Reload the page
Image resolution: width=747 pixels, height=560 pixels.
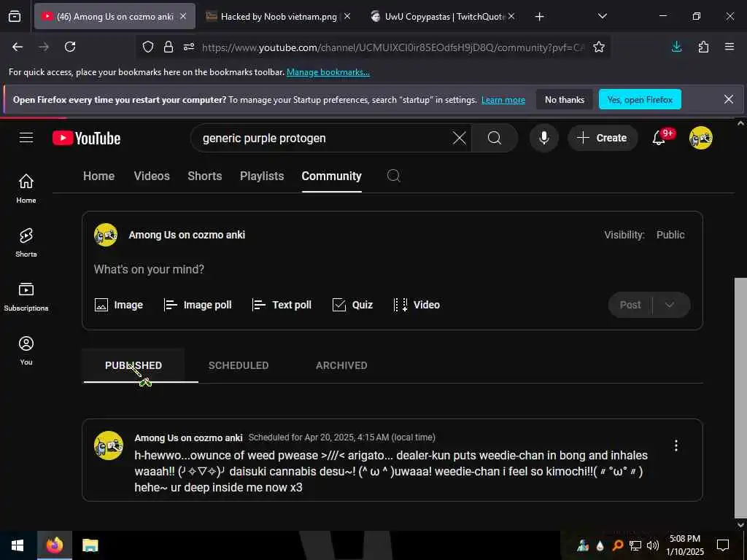[70, 47]
